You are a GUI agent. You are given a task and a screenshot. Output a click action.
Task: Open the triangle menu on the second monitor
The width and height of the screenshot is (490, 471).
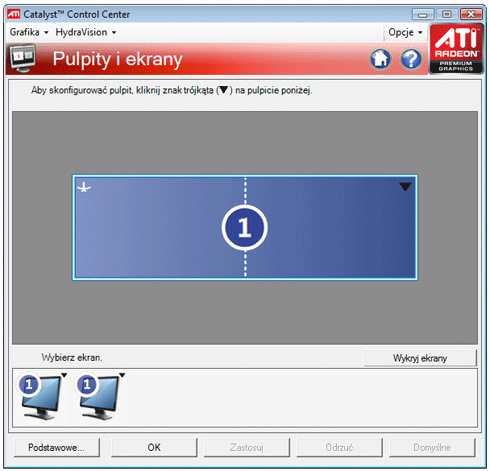(x=122, y=375)
